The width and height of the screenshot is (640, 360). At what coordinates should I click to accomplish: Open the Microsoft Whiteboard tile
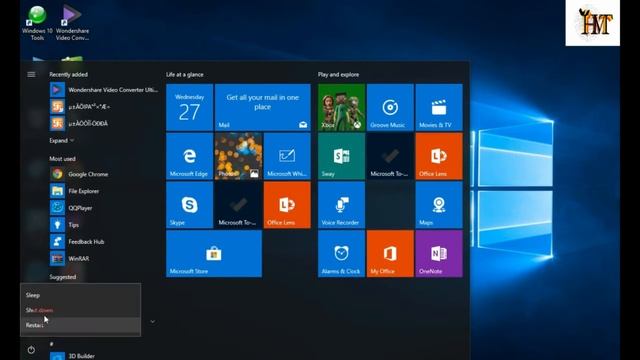287,156
